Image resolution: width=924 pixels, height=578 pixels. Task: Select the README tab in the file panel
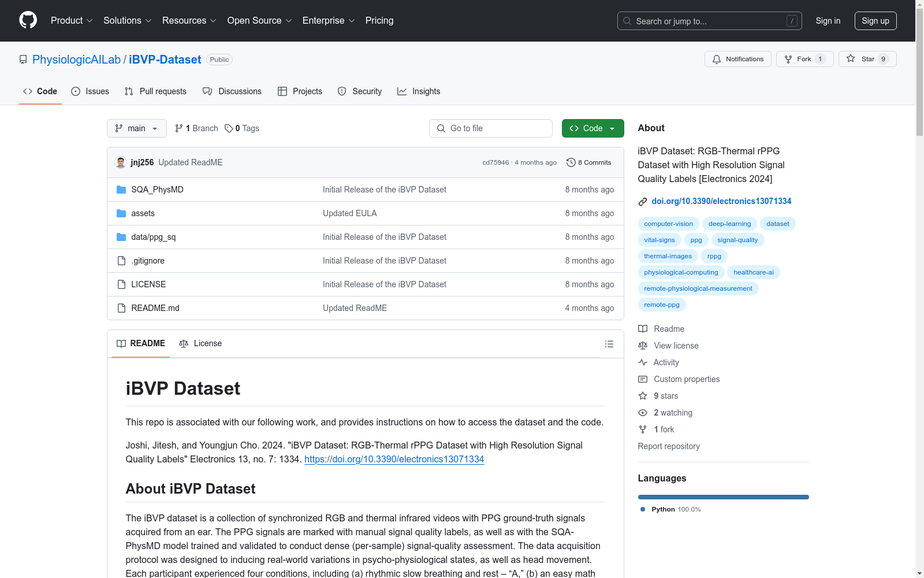point(141,343)
